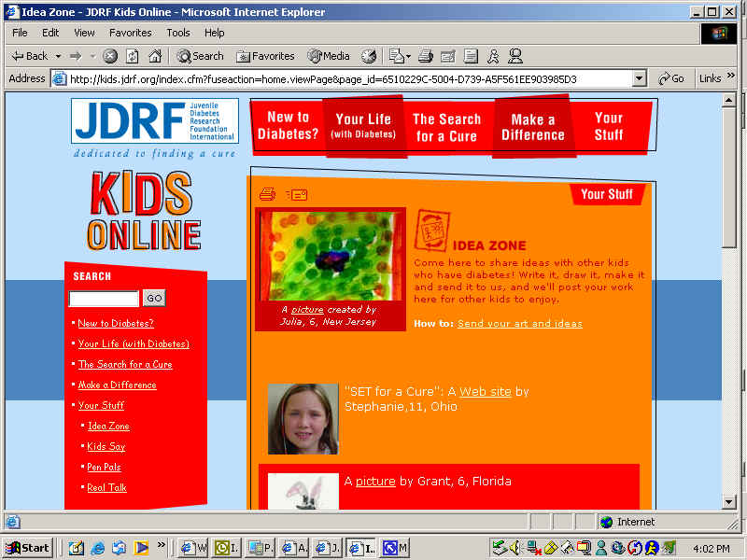Expand the Back button history dropdown arrow

pos(58,56)
